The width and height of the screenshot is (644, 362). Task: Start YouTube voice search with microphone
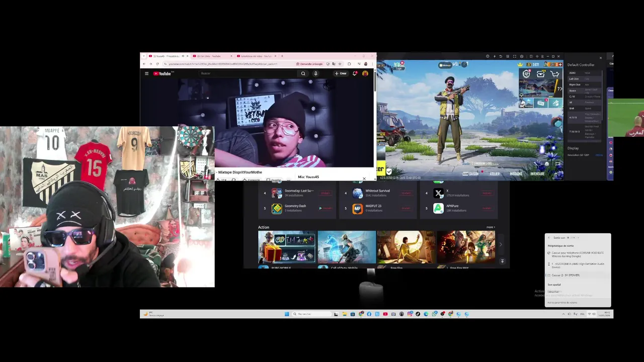[x=315, y=73]
